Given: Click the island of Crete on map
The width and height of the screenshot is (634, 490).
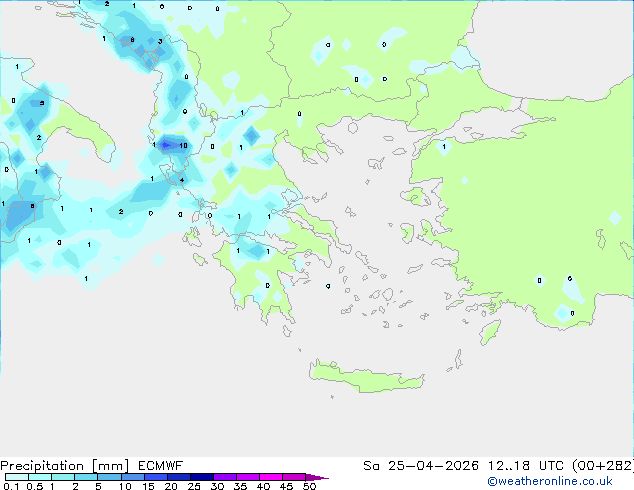Looking at the screenshot, I should tap(366, 377).
